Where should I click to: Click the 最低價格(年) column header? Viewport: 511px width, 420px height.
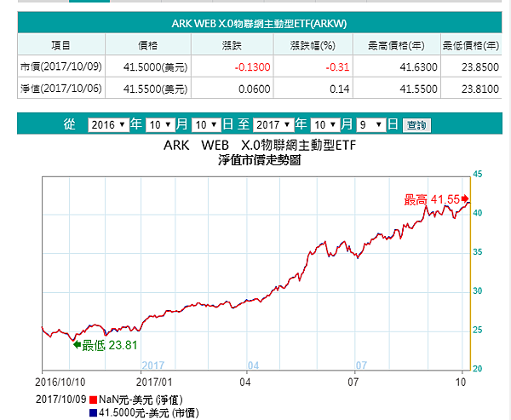[471, 45]
